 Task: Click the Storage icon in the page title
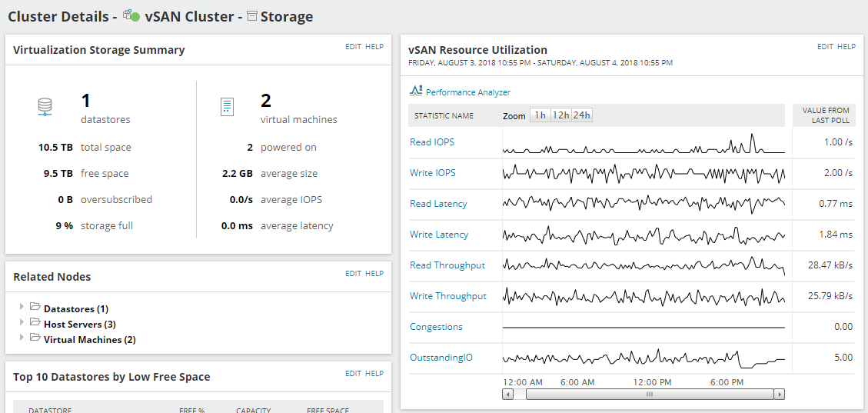click(x=251, y=16)
